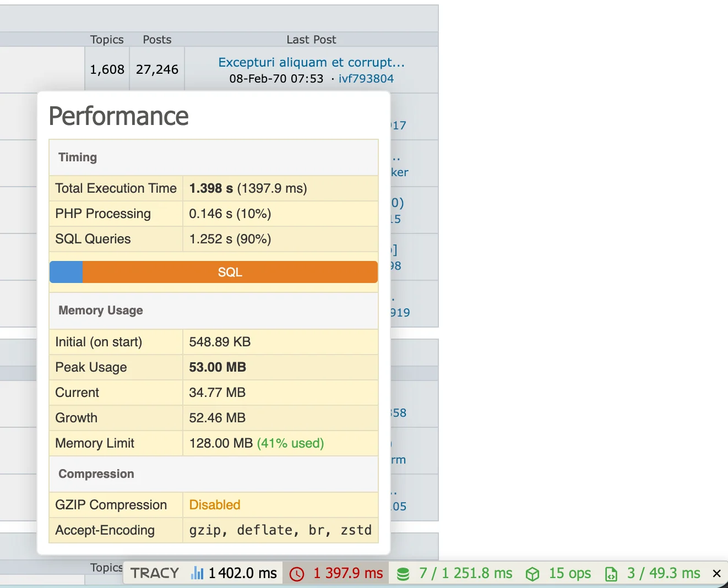Open the database queries stack icon
The height and width of the screenshot is (588, 728).
click(x=403, y=574)
